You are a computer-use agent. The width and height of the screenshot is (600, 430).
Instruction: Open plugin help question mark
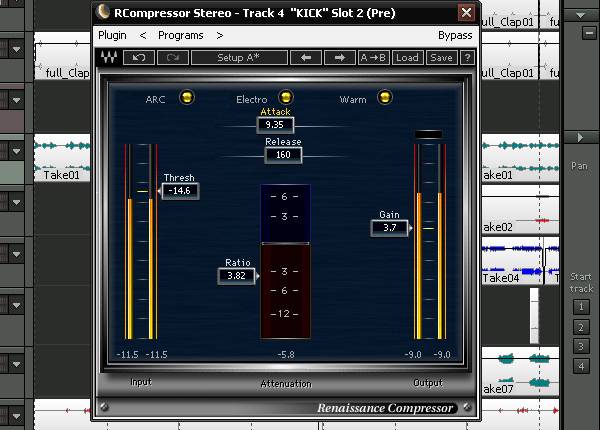467,58
